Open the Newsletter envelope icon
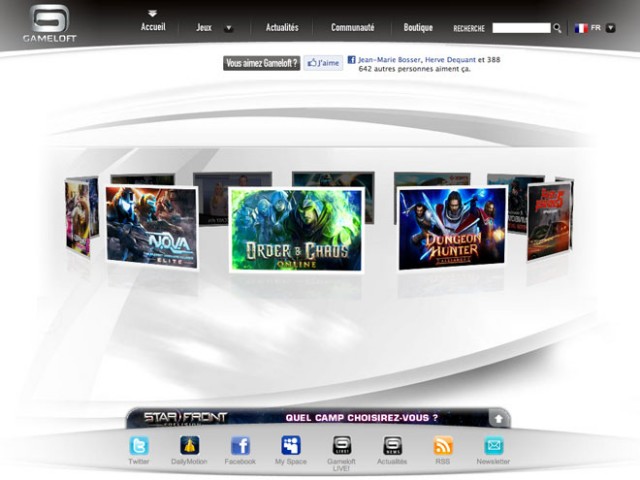Screen dimensions: 640x480 pyautogui.click(x=493, y=445)
